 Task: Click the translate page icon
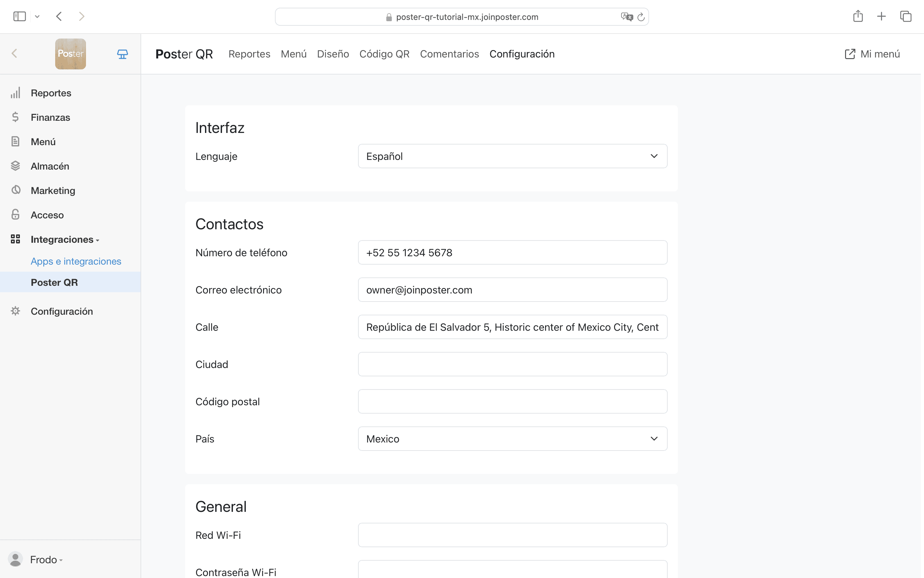click(x=627, y=17)
